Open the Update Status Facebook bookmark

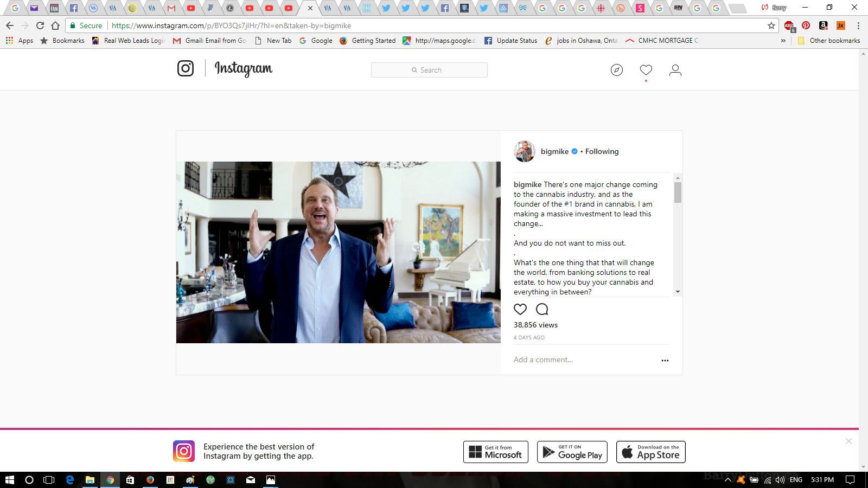click(x=510, y=41)
